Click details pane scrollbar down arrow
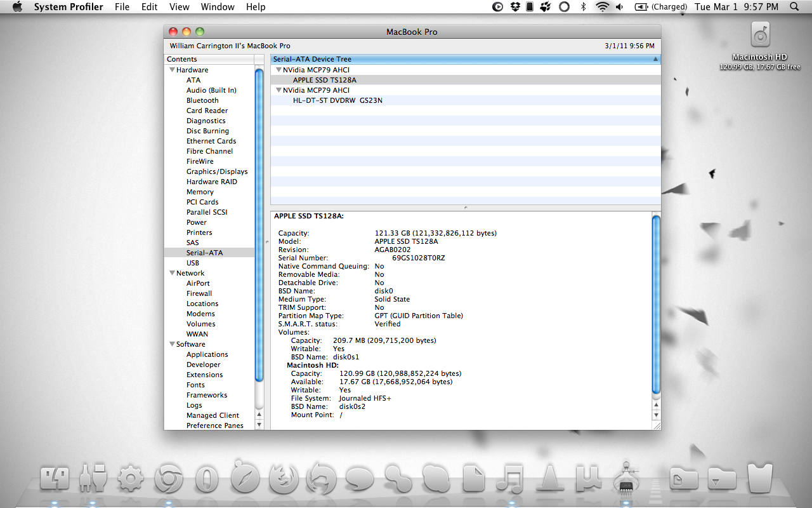The image size is (812, 508). click(x=656, y=415)
